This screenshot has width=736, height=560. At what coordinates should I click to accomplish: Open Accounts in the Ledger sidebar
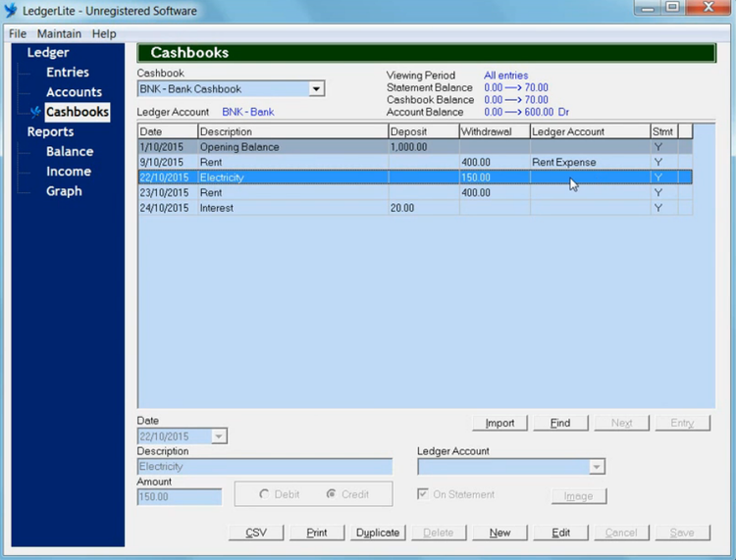point(74,92)
